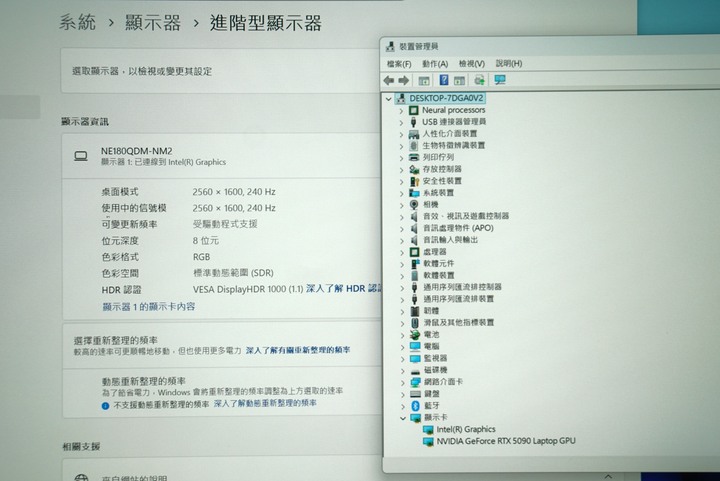
Task: Collapse the 顯示卡 display adapters node
Action: pyautogui.click(x=401, y=417)
